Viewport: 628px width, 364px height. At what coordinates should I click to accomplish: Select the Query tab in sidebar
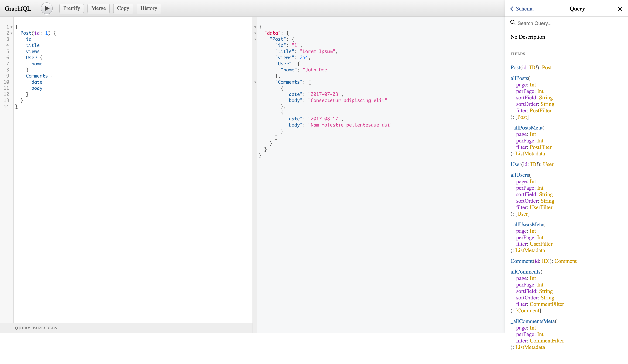(x=577, y=8)
